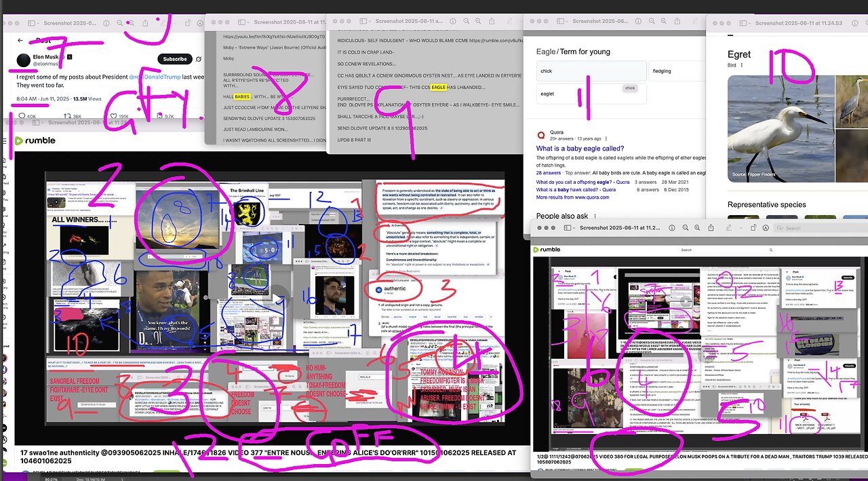868x481 pixels.
Task: Show info in Eagle search window
Action: tap(638, 21)
